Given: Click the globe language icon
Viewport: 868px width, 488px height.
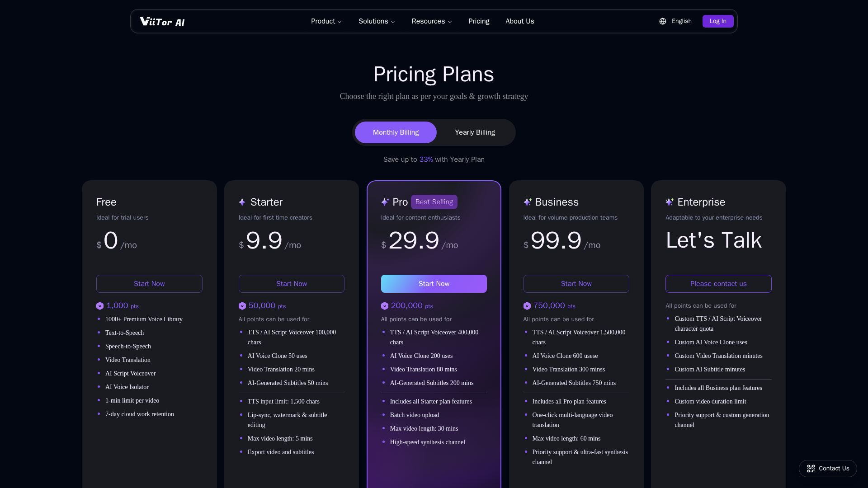Looking at the screenshot, I should (x=663, y=21).
